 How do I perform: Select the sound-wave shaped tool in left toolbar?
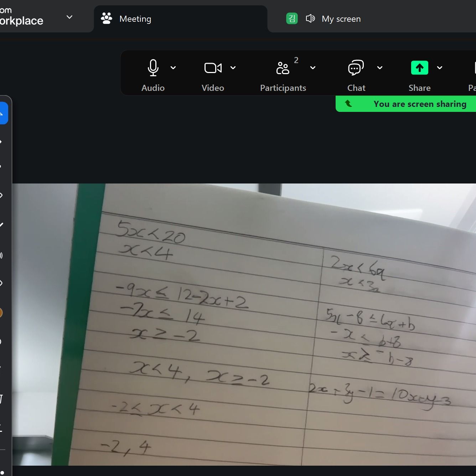pos(2,255)
